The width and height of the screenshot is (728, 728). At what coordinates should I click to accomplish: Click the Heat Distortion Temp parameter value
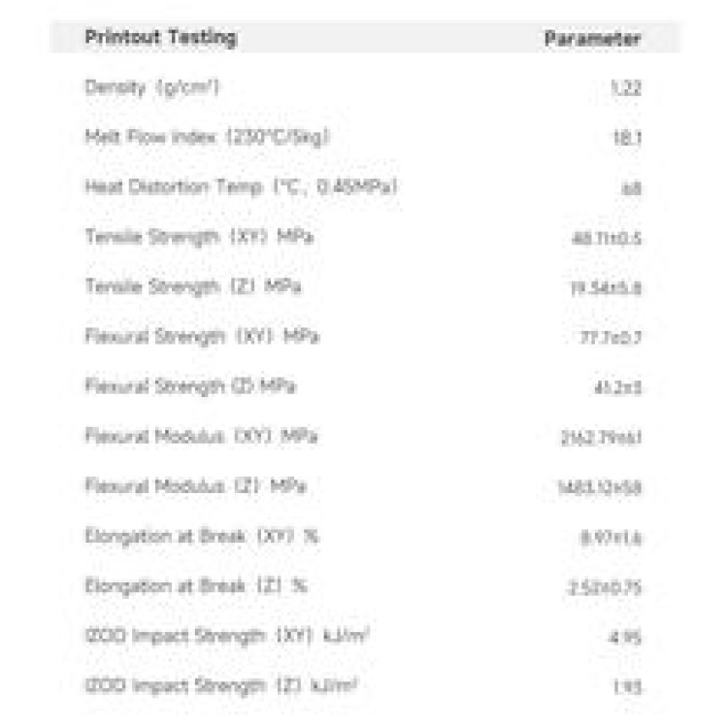(632, 187)
